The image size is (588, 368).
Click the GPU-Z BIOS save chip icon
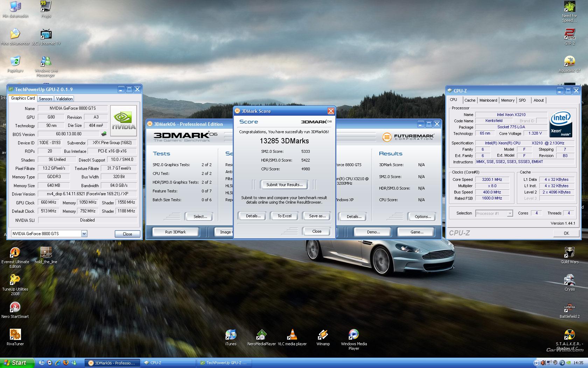pos(104,134)
